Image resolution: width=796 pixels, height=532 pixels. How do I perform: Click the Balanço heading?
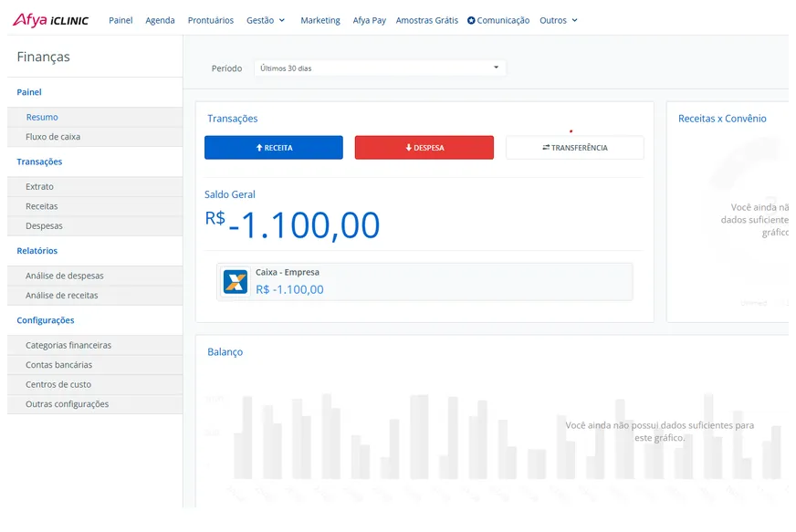coord(225,352)
